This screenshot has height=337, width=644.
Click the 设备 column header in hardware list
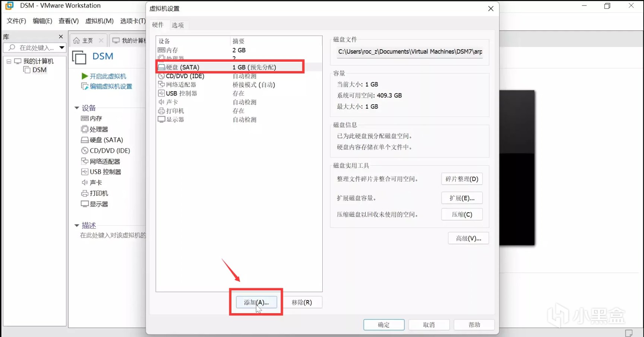[x=193, y=41]
